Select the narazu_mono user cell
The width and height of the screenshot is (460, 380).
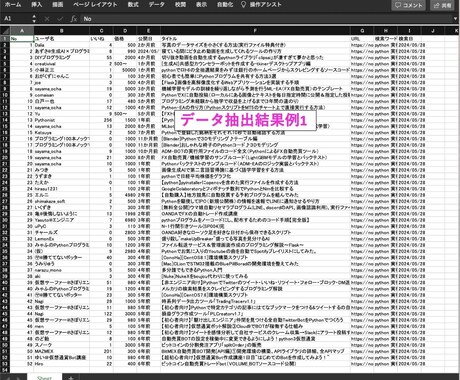(62, 270)
